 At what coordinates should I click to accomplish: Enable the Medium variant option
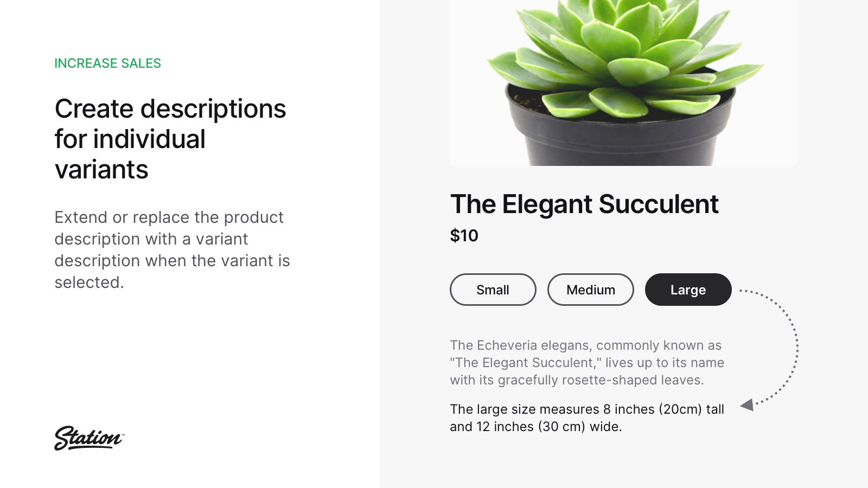click(590, 290)
